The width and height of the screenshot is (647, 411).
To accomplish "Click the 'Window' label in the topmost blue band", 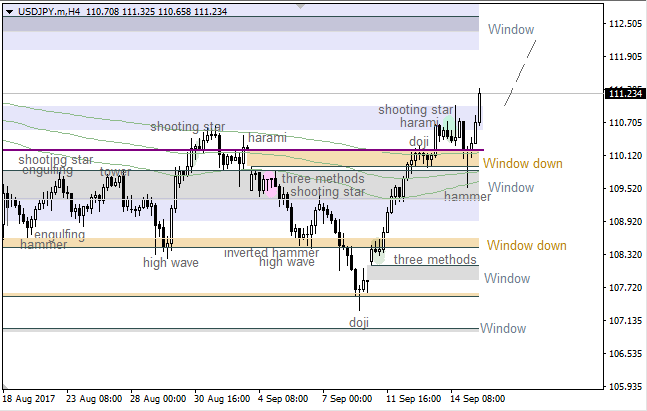I will (x=510, y=29).
